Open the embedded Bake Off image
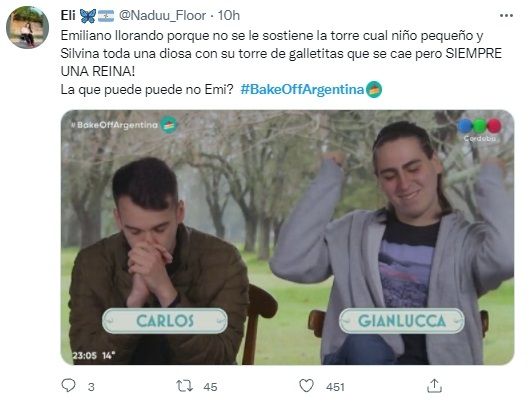 [287, 237]
